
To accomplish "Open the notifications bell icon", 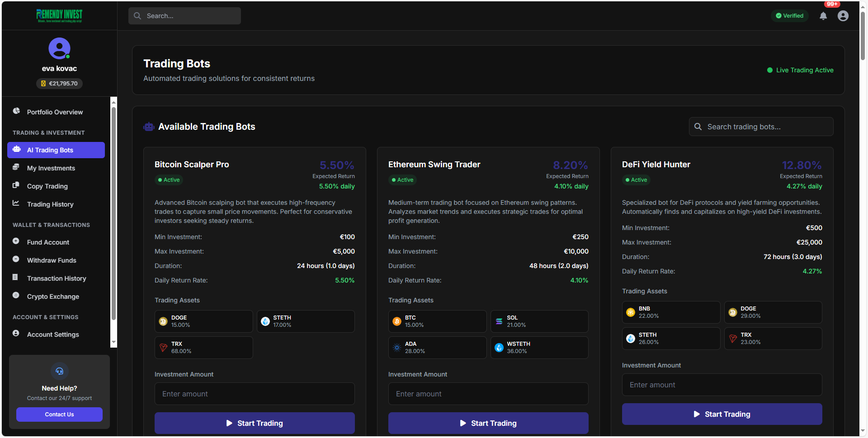I will (x=823, y=16).
